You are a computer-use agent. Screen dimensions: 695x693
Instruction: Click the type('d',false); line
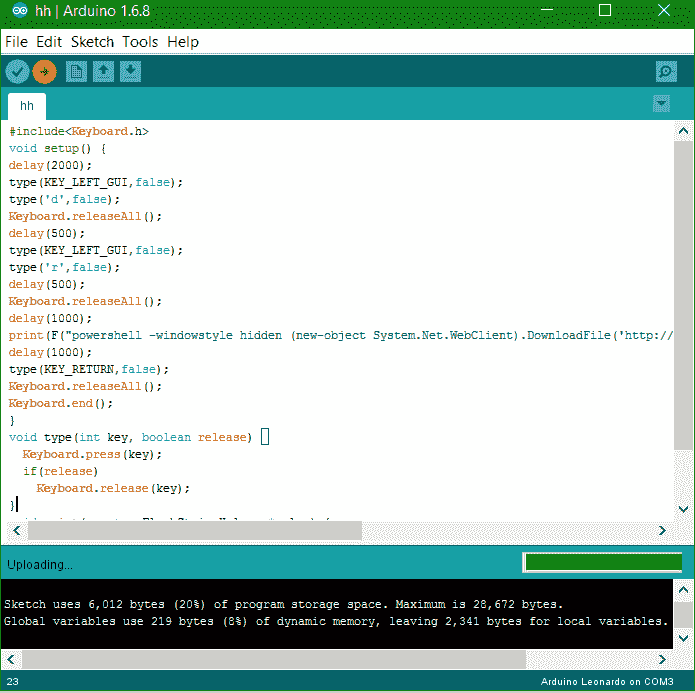point(64,199)
